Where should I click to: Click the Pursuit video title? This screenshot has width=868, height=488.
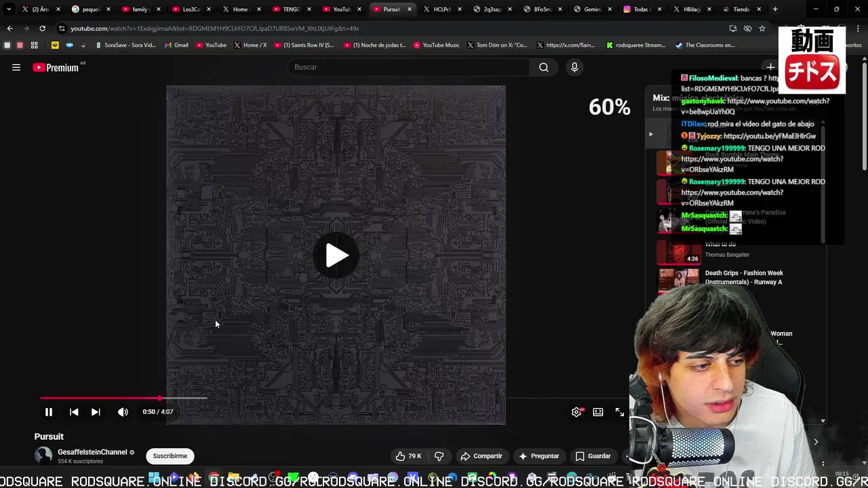click(x=49, y=436)
